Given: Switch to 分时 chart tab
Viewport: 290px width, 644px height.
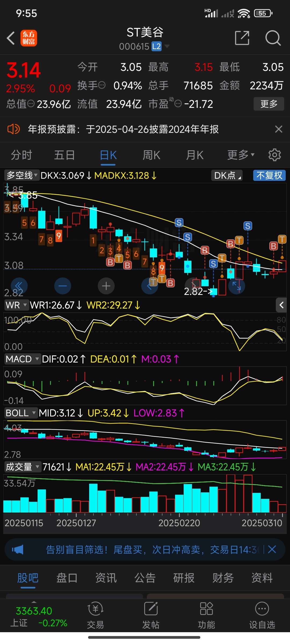Looking at the screenshot, I should (x=21, y=155).
